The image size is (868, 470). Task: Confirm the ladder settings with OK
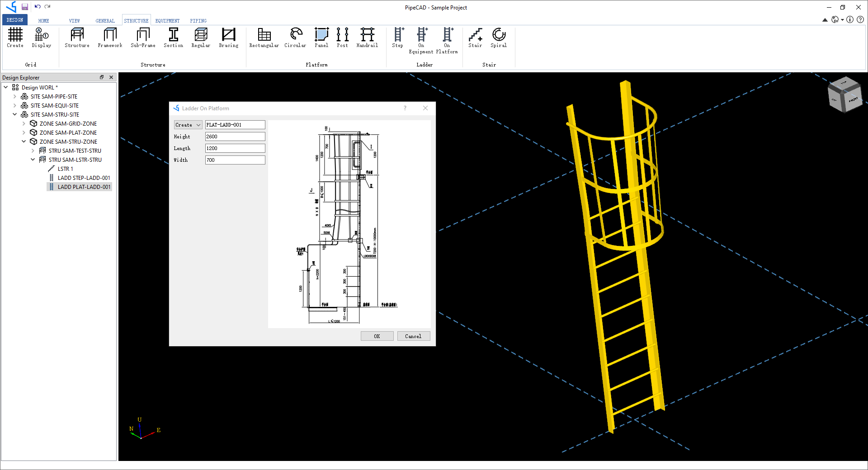click(x=377, y=336)
